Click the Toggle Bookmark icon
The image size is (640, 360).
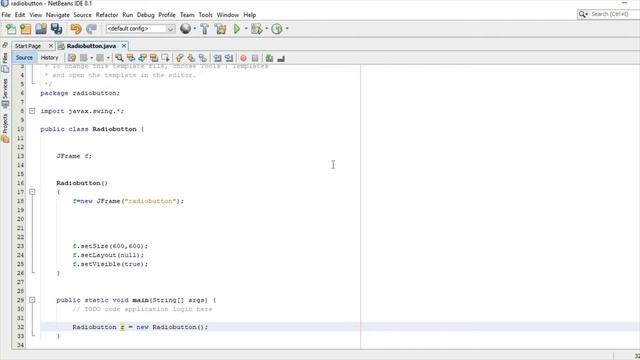click(x=202, y=58)
